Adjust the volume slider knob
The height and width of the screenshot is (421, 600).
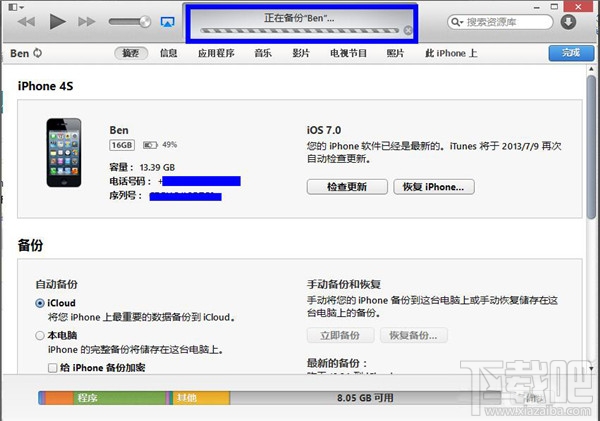pos(145,22)
